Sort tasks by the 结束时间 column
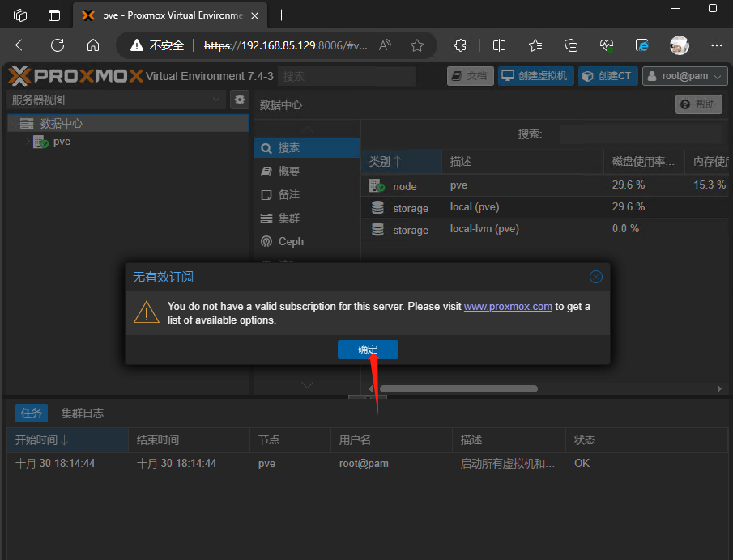This screenshot has width=733, height=560. click(x=190, y=440)
